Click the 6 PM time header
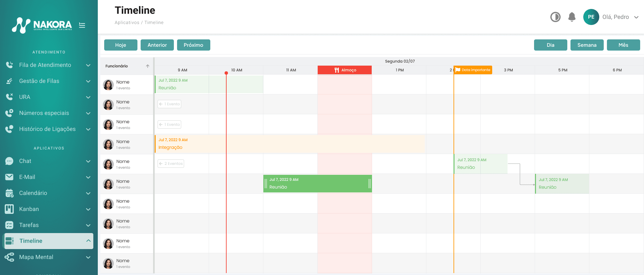Screen dimensions: 644x275 pyautogui.click(x=617, y=70)
